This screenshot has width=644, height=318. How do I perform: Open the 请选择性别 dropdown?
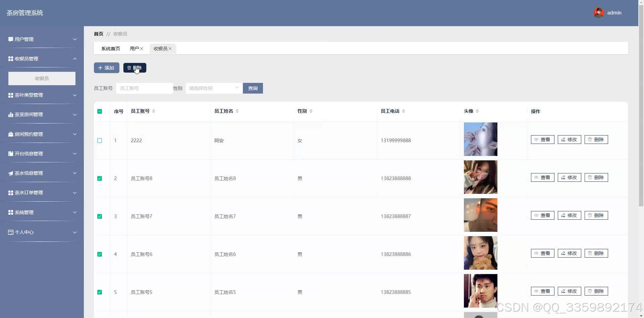214,88
